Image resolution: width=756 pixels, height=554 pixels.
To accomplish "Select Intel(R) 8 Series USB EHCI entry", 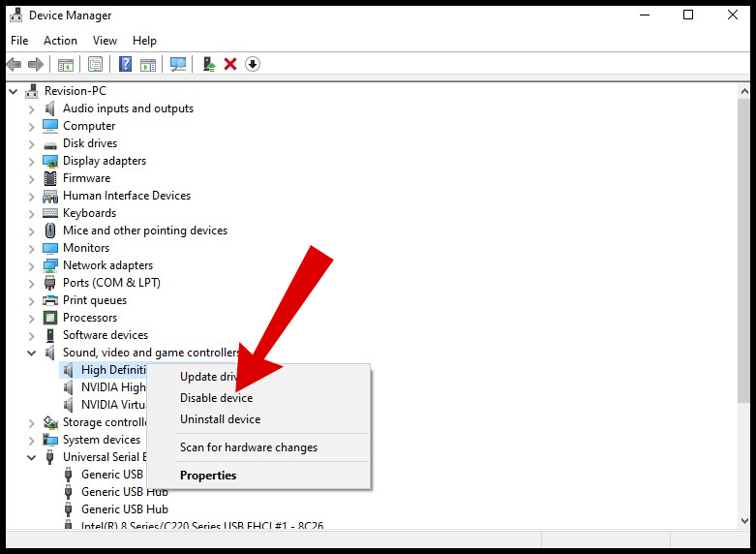I will [202, 525].
